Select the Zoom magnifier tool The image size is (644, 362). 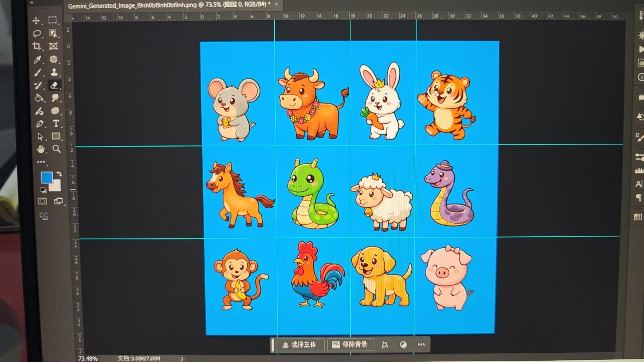(56, 149)
